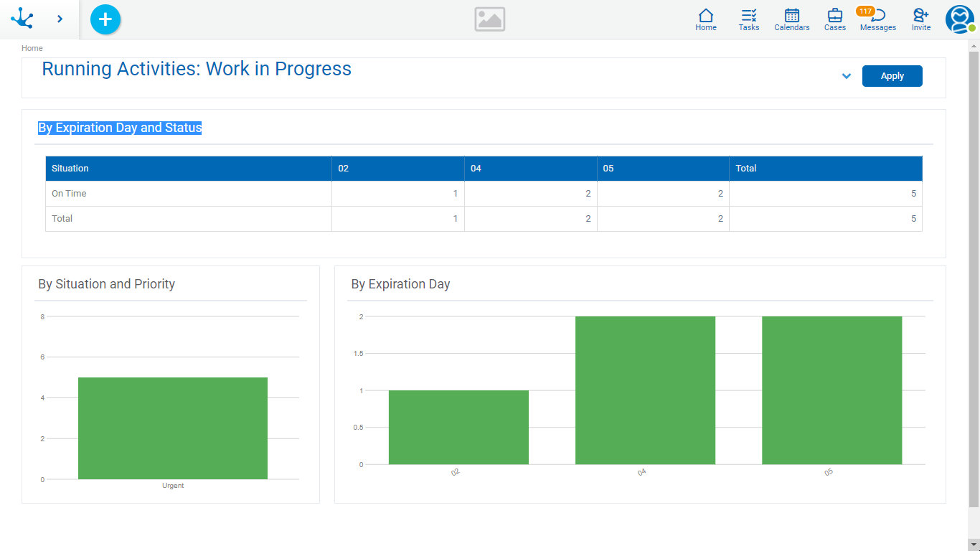
Task: Click the Total column header
Action: 746,169
